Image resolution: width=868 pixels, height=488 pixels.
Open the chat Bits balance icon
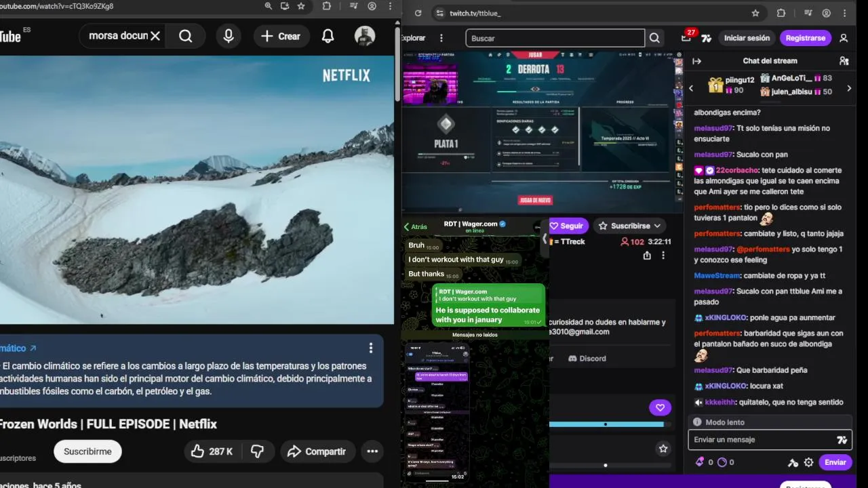(700, 462)
